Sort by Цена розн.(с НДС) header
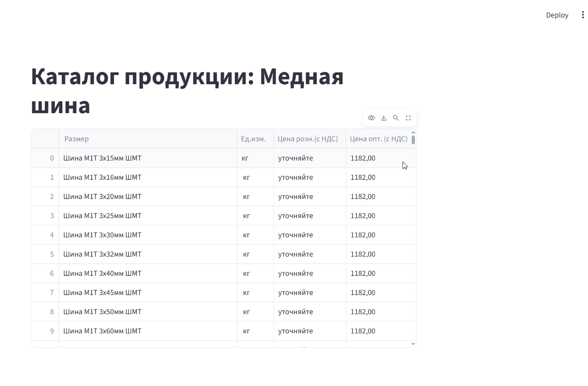 310,139
